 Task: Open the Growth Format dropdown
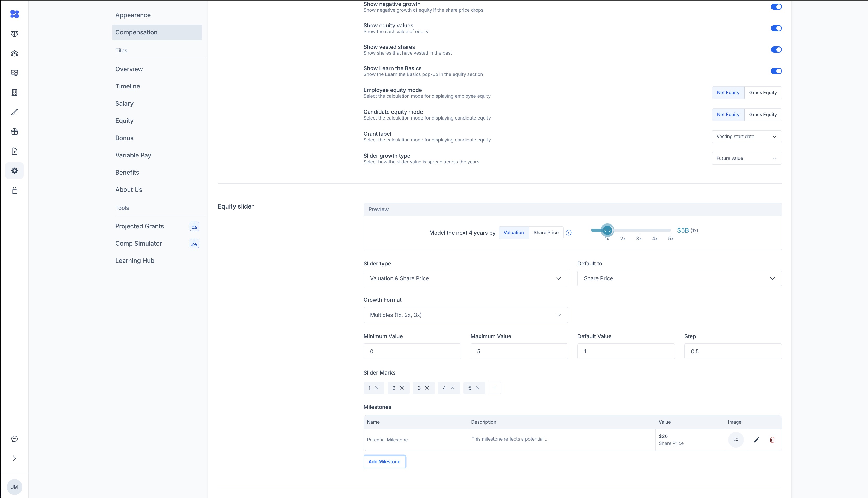coord(466,315)
